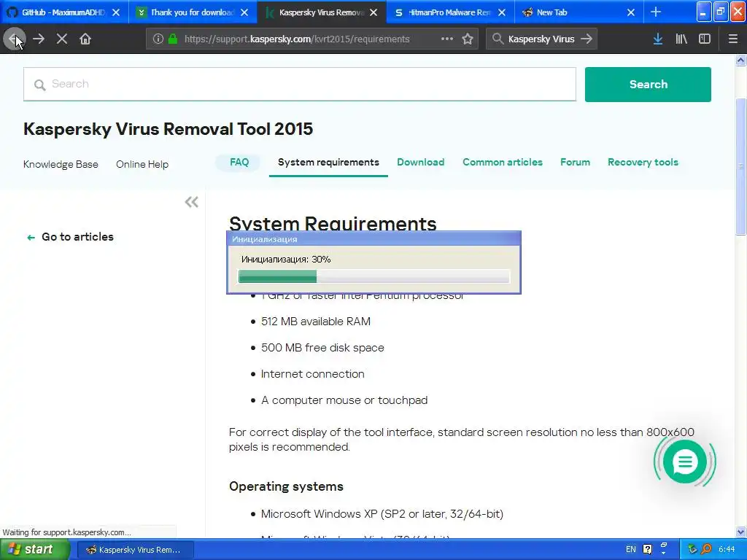
Task: Click the EN language indicator
Action: 631,550
